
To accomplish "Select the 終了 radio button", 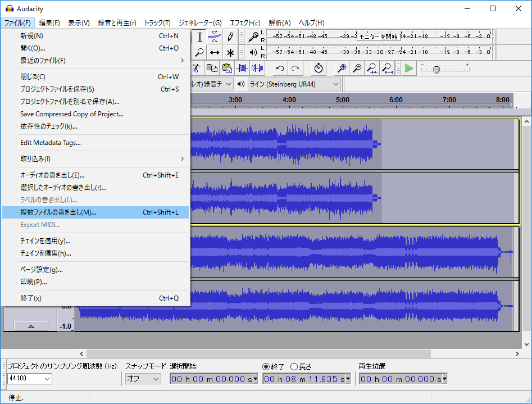I will [x=267, y=367].
